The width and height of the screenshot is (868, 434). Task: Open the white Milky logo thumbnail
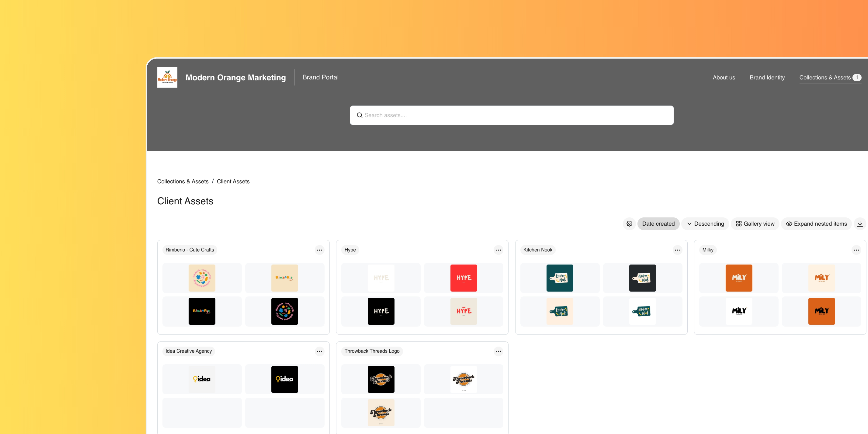[x=739, y=311]
